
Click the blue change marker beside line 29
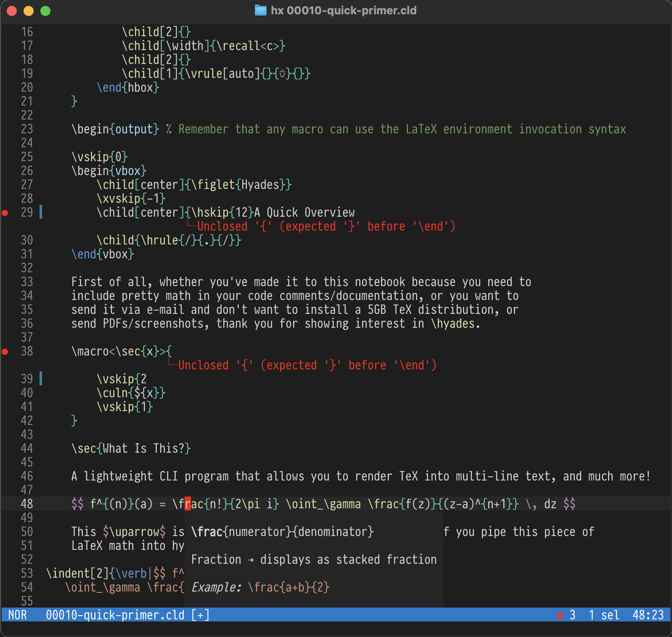pyautogui.click(x=41, y=212)
